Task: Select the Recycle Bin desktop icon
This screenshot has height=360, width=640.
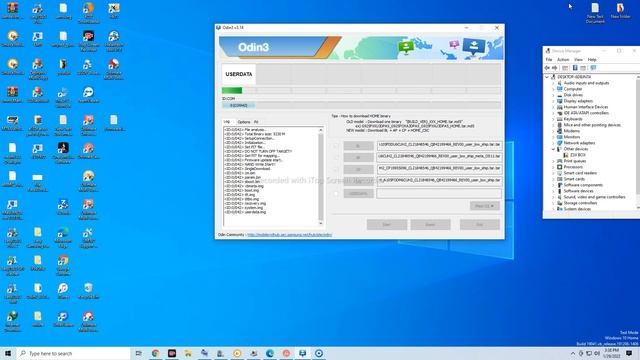Action: 89,291
